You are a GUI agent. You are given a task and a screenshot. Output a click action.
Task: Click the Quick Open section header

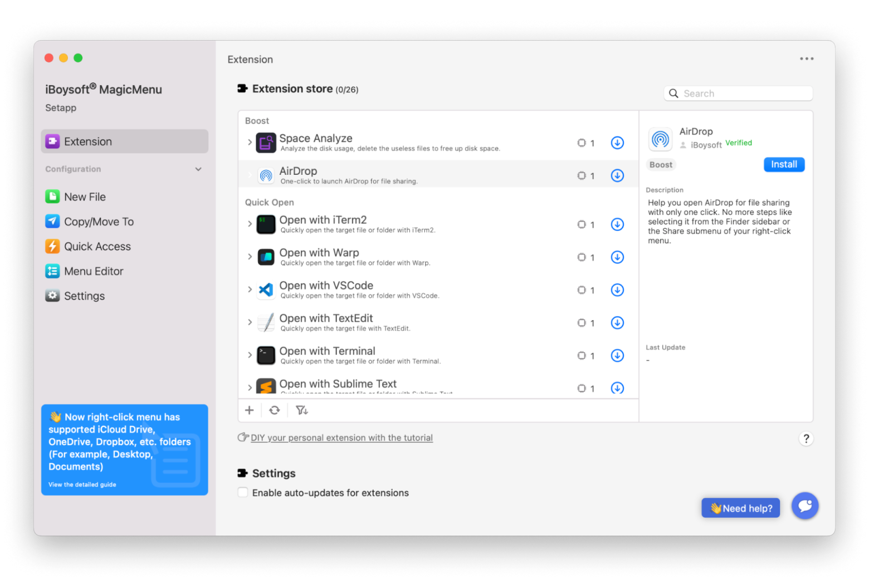coord(270,202)
